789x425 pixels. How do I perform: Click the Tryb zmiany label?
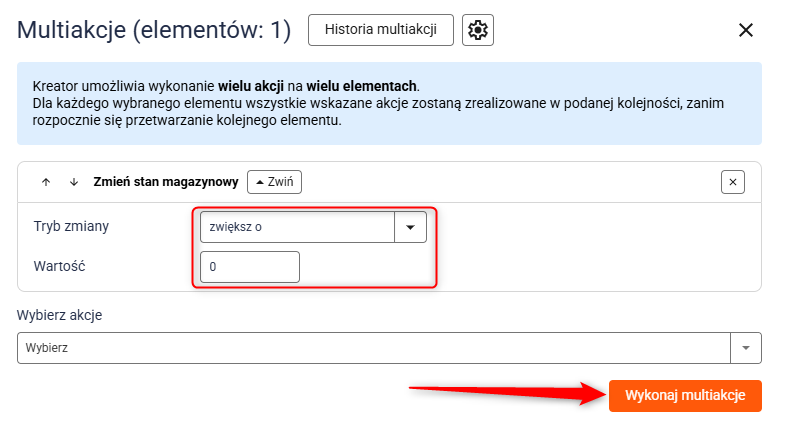pos(71,226)
